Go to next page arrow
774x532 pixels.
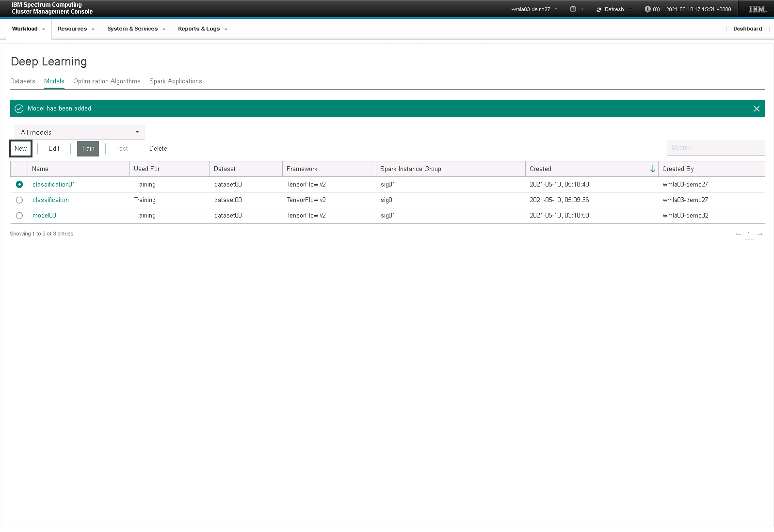click(x=760, y=234)
